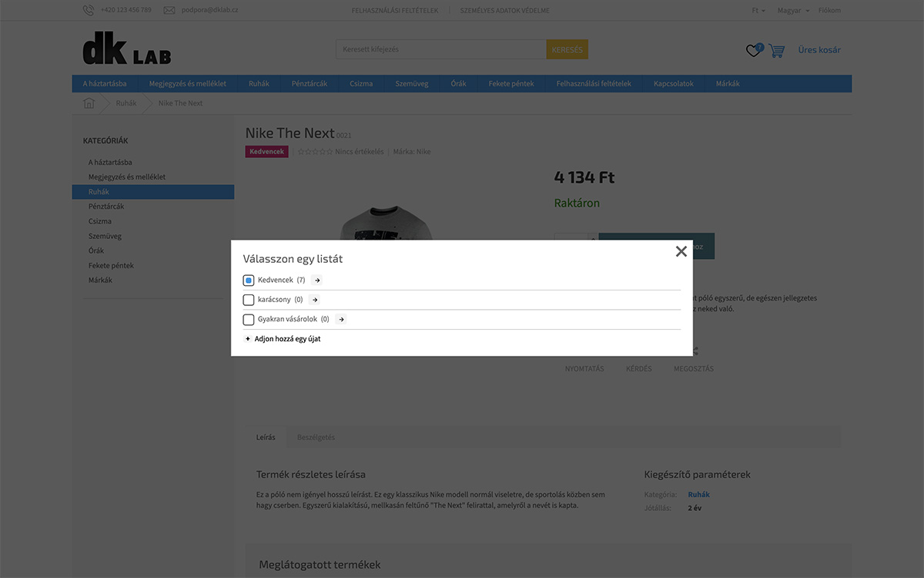Viewport: 924px width, 578px height.
Task: Close the list selection dialog
Action: tap(681, 251)
